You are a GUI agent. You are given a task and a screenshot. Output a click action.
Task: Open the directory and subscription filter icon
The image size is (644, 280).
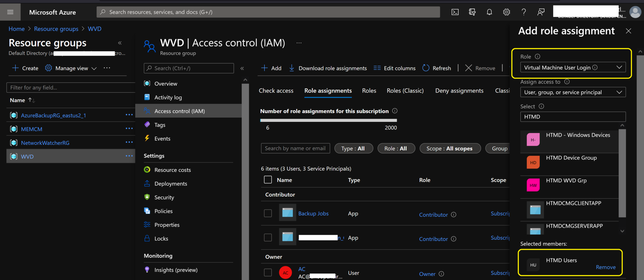[x=472, y=12]
